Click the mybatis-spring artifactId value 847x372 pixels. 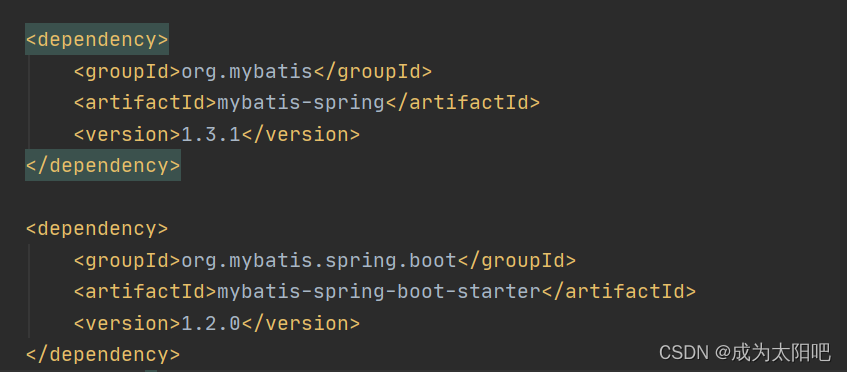coord(300,103)
